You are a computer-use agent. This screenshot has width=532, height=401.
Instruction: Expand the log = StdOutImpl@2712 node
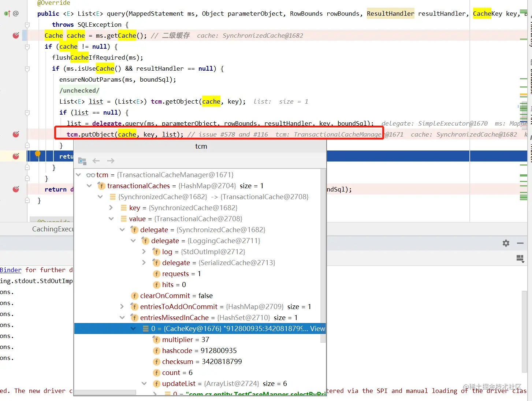[x=144, y=252]
